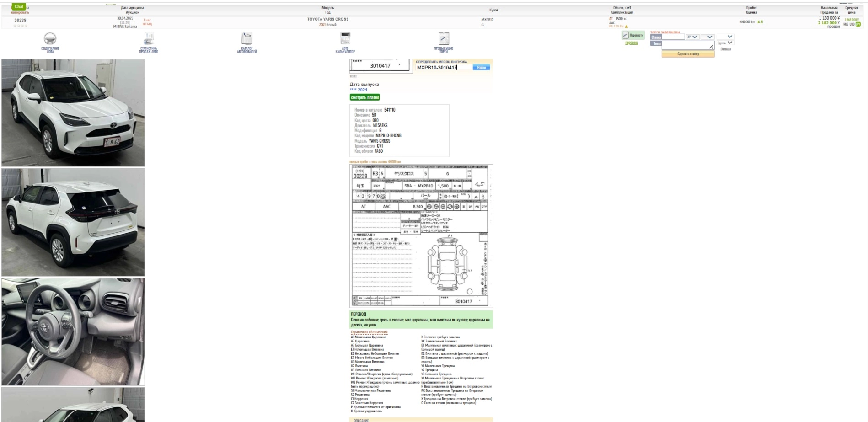The image size is (868, 422).
Task: Click model code MXPB10-BHXNB
Action: tap(388, 135)
